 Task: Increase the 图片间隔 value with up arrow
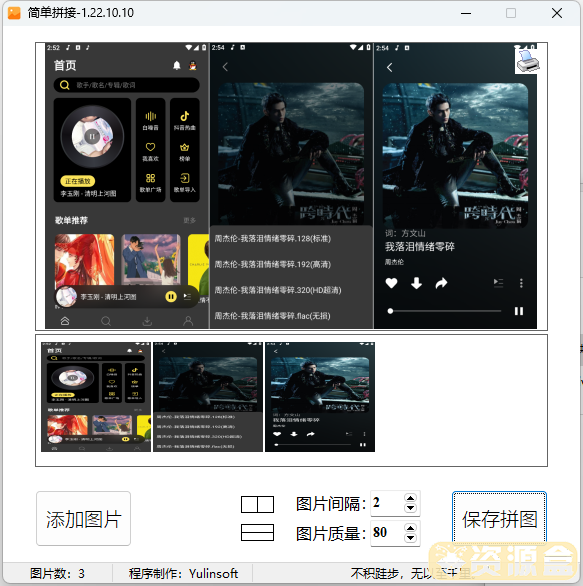click(410, 498)
